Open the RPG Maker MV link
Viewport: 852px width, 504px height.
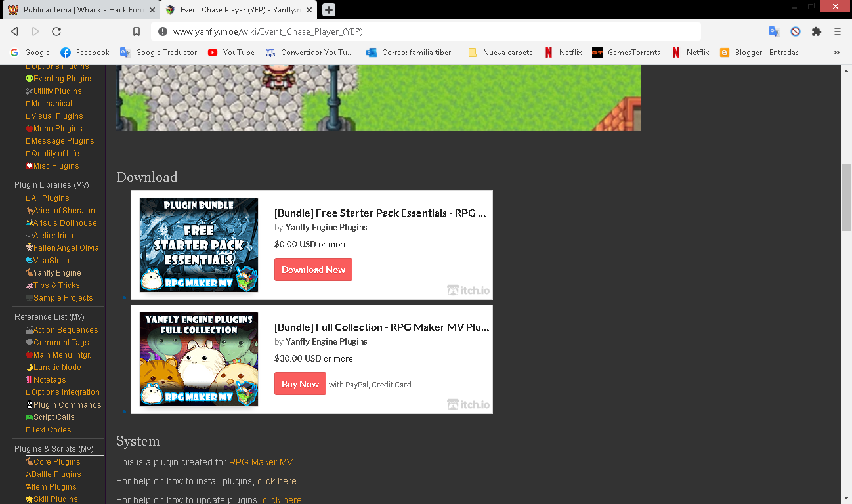coord(261,462)
